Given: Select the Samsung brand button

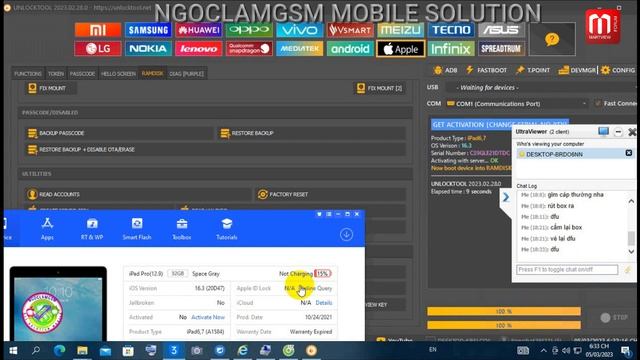Looking at the screenshot, I should [x=148, y=30].
